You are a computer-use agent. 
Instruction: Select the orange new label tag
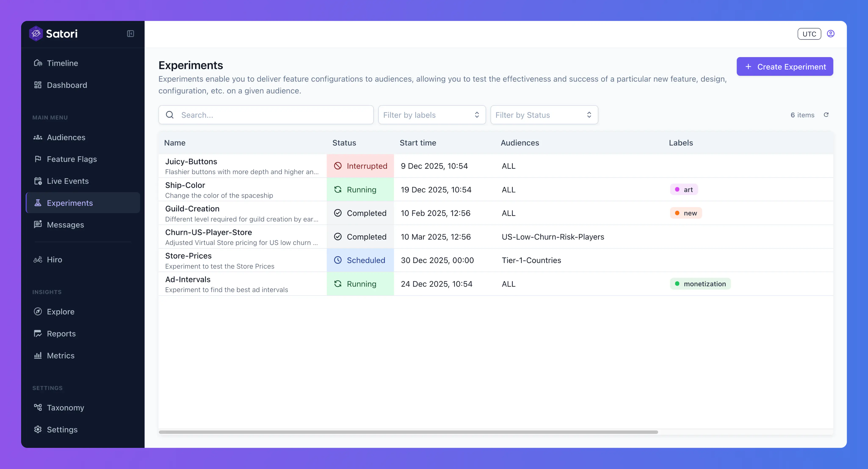686,213
